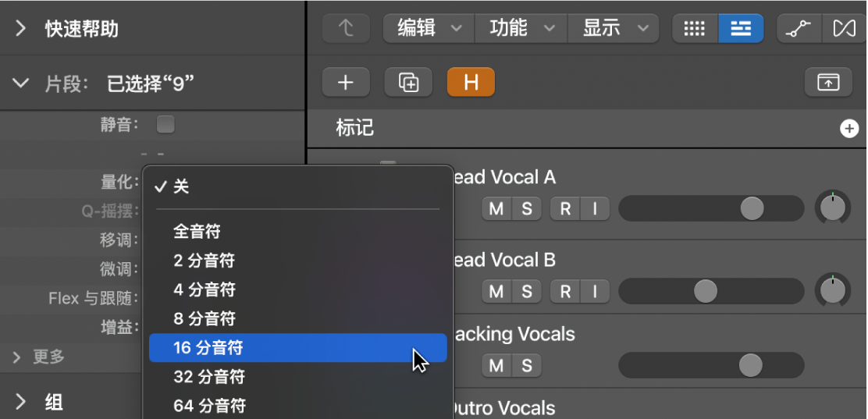The width and height of the screenshot is (868, 419).
Task: Mute the Lead Vocal A track
Action: 496,208
